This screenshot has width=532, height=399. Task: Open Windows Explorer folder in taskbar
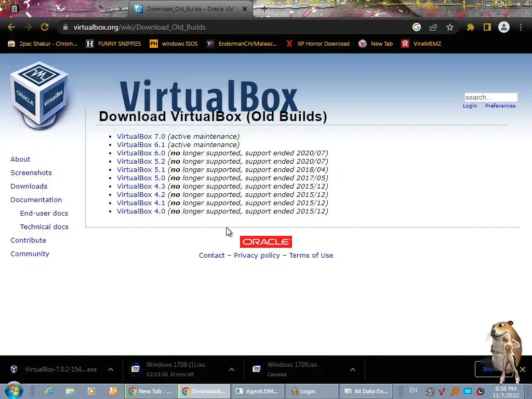click(70, 391)
